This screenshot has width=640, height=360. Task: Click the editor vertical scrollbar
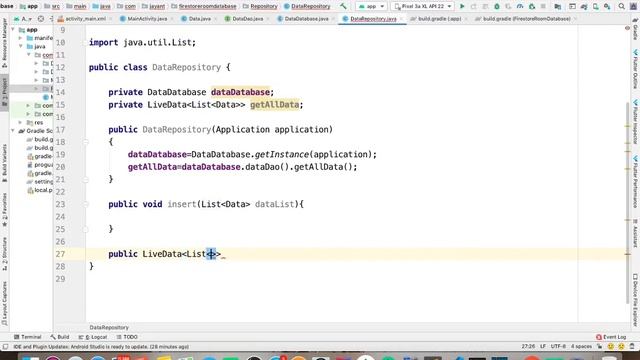click(628, 203)
